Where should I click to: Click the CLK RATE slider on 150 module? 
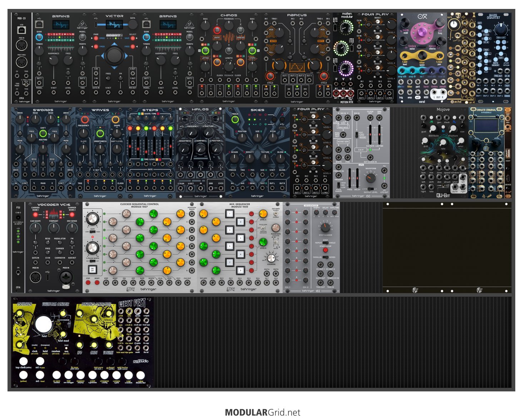(x=370, y=134)
